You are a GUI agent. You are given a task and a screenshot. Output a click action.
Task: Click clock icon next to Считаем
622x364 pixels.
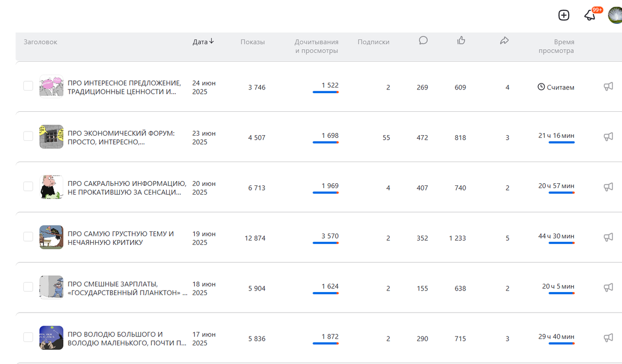(x=541, y=88)
